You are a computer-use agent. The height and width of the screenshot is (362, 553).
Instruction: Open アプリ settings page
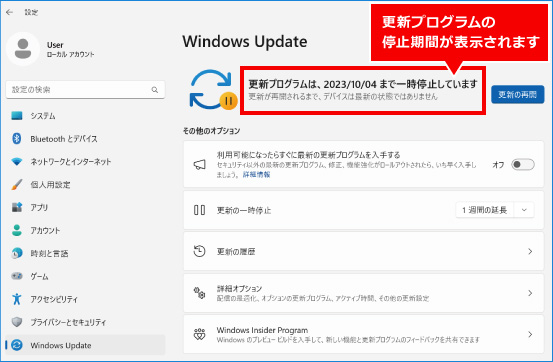pos(85,207)
